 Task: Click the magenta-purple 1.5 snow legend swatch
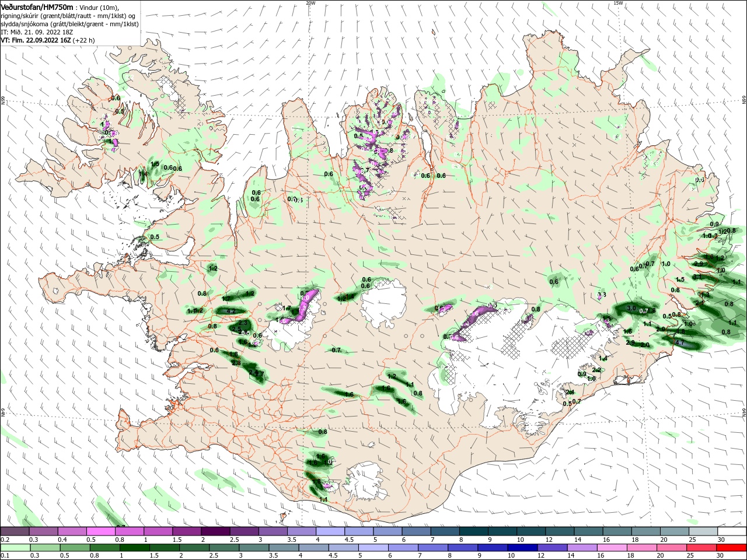pos(186,531)
